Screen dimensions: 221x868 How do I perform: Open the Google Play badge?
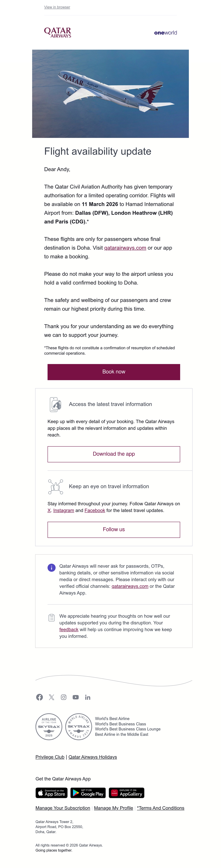tap(88, 793)
